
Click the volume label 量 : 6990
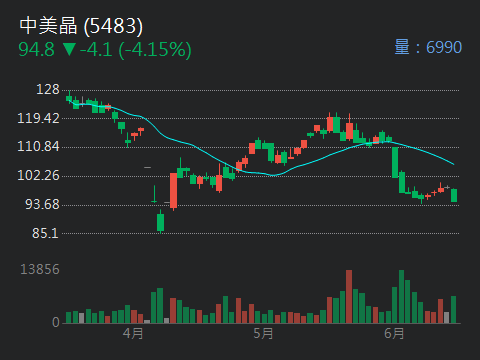click(x=428, y=47)
